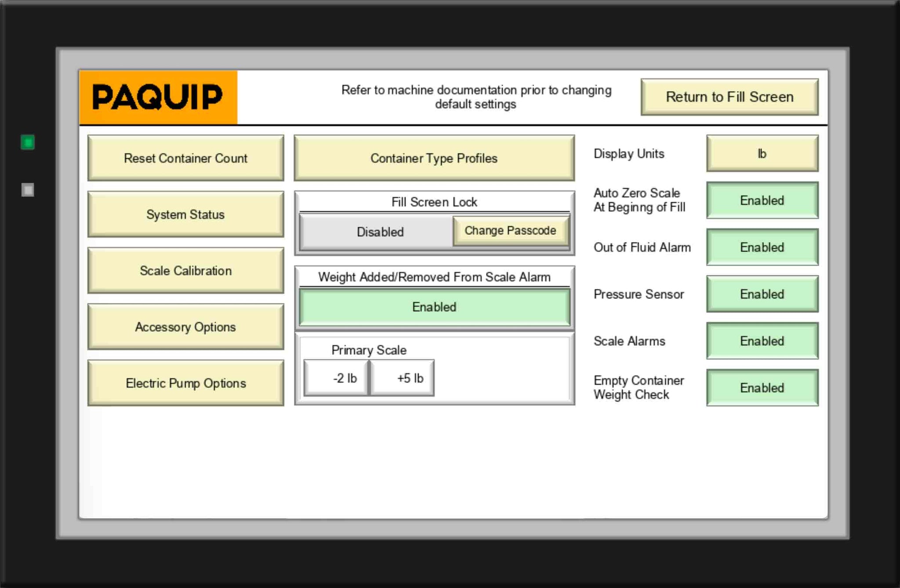Toggle Auto Zero Scale setting
The height and width of the screenshot is (588, 900).
pyautogui.click(x=762, y=200)
